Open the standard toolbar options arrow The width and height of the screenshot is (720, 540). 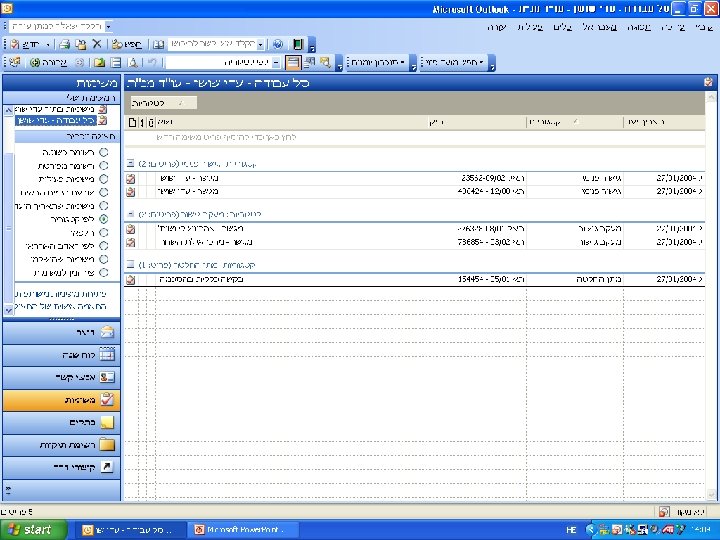pyautogui.click(x=312, y=46)
